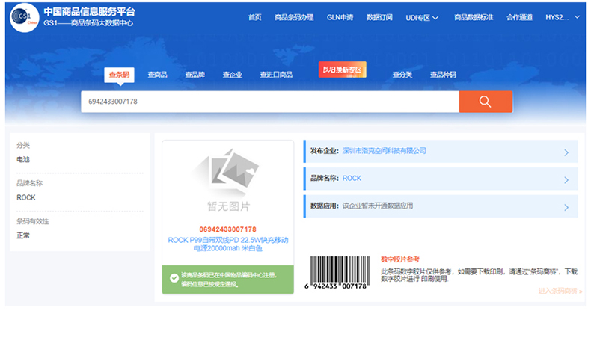Open 合作通道 nav item
Viewport: 591px width, 364px height.
519,17
